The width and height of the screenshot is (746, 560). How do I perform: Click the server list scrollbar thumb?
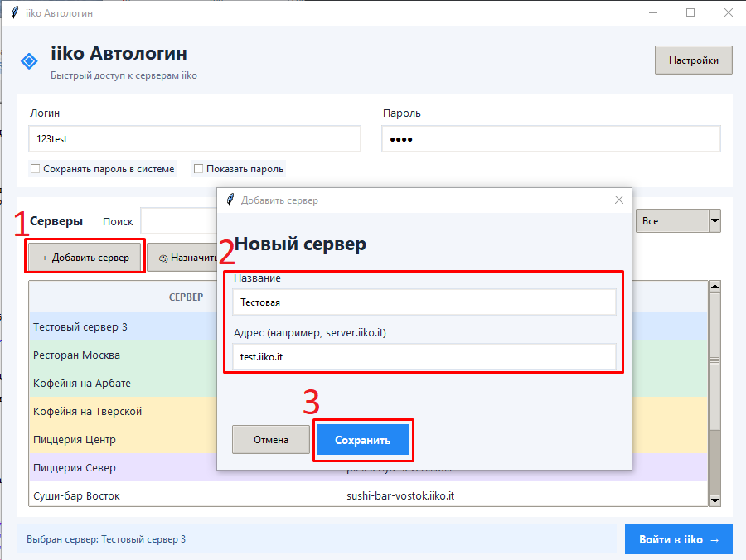715,361
